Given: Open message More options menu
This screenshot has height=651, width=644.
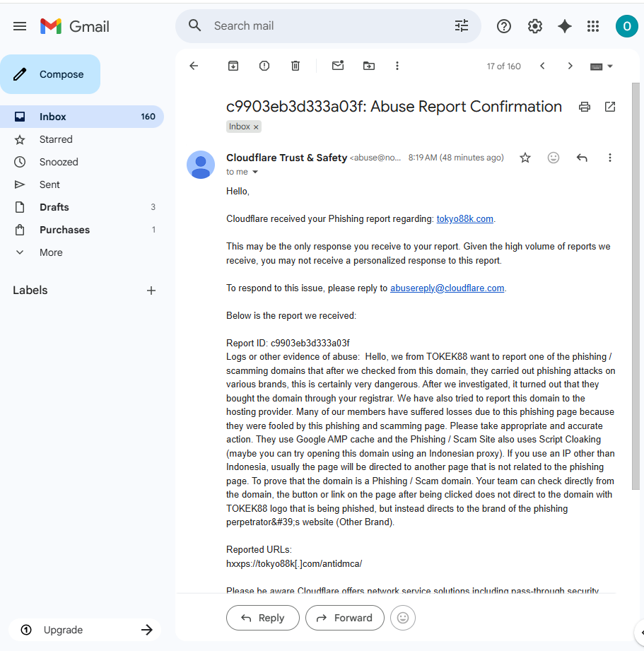Looking at the screenshot, I should click(609, 158).
